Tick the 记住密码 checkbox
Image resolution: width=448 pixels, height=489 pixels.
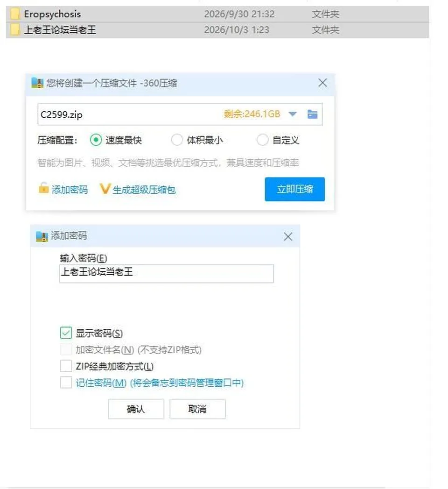pos(66,383)
